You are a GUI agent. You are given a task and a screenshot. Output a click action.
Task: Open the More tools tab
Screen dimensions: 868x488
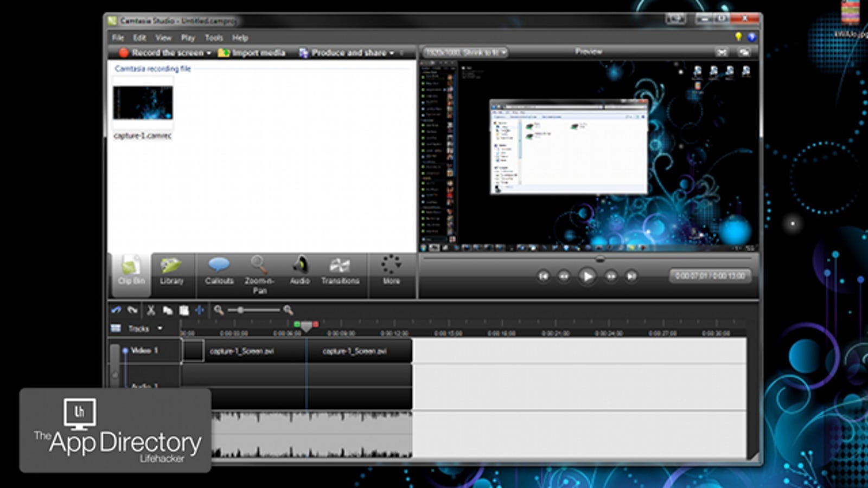pos(391,270)
